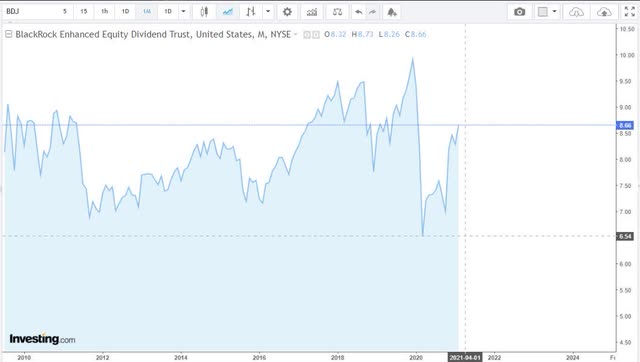Viewport: 640px width, 362px height.
Task: Open the dropdown arrow after NYSE
Action: (296, 34)
